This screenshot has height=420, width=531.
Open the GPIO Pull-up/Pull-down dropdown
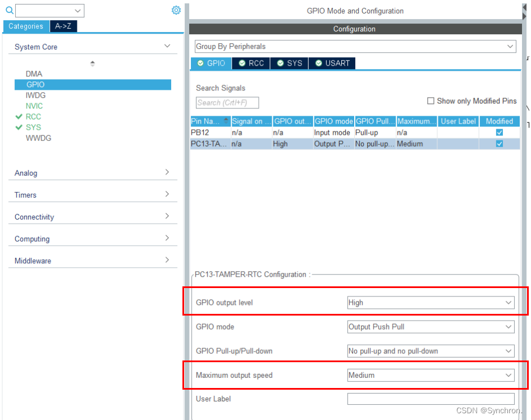pyautogui.click(x=431, y=351)
